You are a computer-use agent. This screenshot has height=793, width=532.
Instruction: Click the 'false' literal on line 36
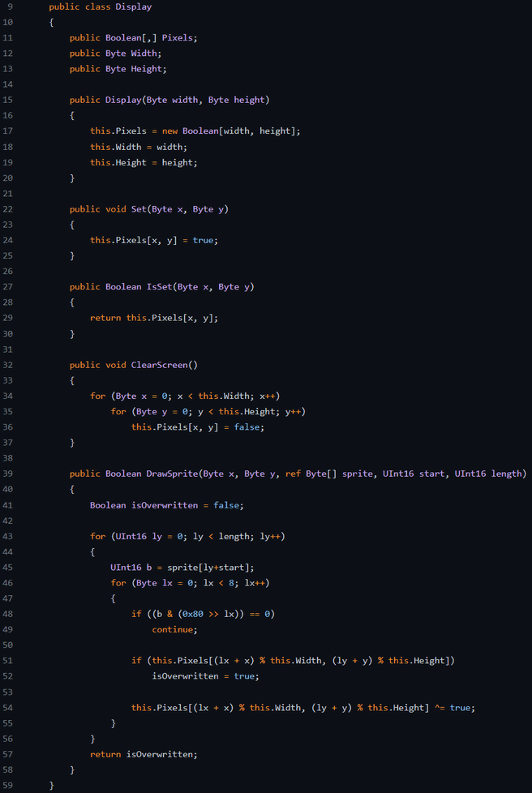coord(247,427)
